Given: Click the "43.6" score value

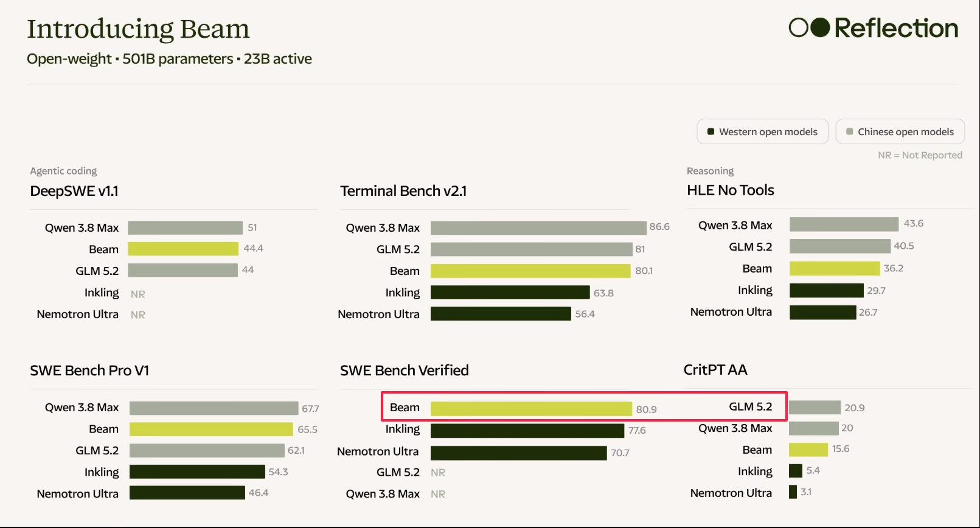Looking at the screenshot, I should pos(913,223).
